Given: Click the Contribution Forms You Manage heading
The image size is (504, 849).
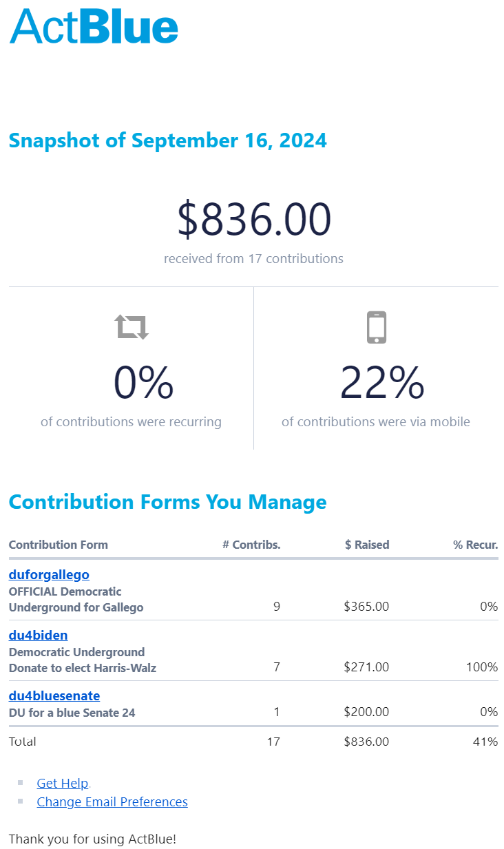Looking at the screenshot, I should point(167,502).
